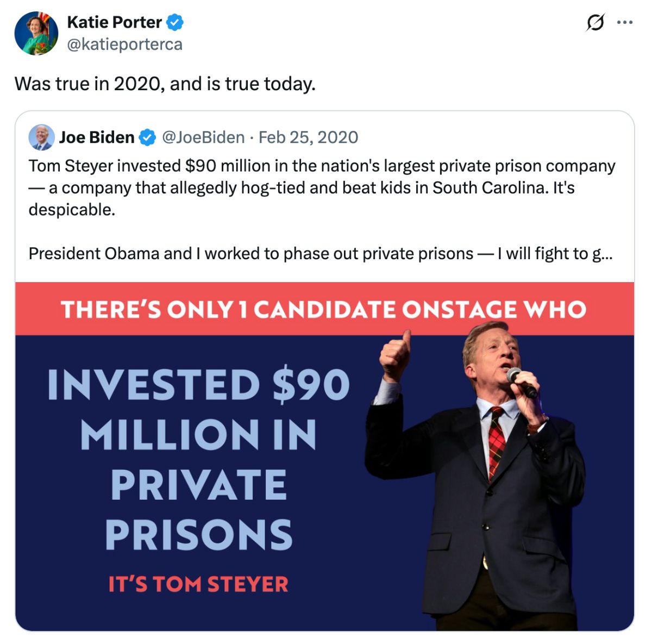Click the Joe Biden display name
The image size is (652, 644).
(x=98, y=137)
